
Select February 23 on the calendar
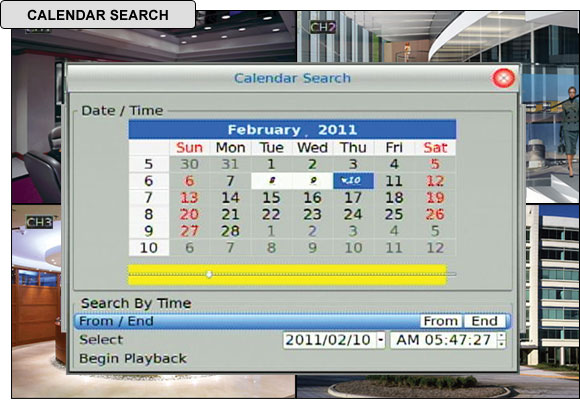(x=313, y=214)
